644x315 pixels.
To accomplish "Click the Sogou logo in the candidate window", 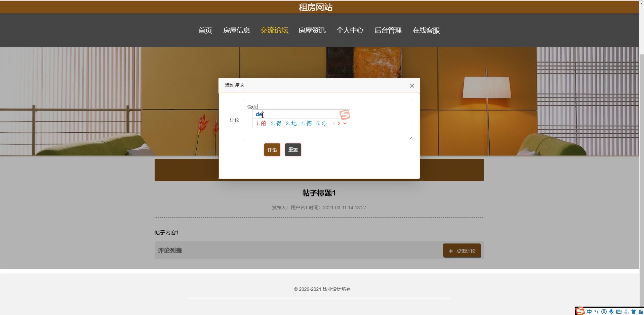I will [345, 115].
